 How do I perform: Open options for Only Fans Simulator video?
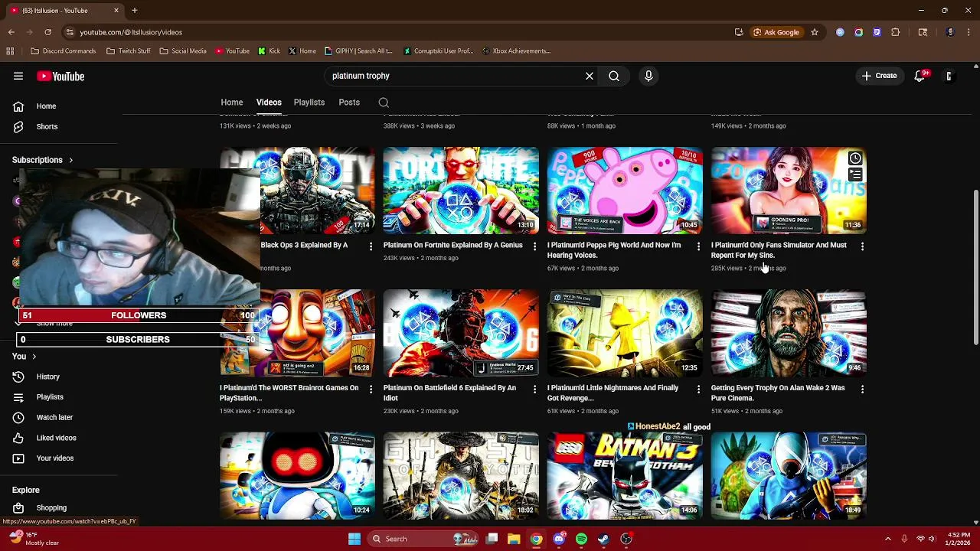(x=862, y=246)
